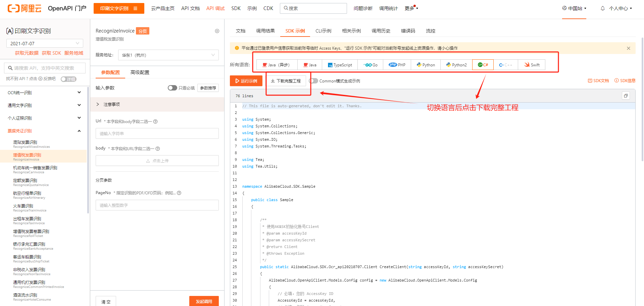Click PageNo 请输入整型数字 input field
This screenshot has width=644, height=306.
click(x=157, y=205)
